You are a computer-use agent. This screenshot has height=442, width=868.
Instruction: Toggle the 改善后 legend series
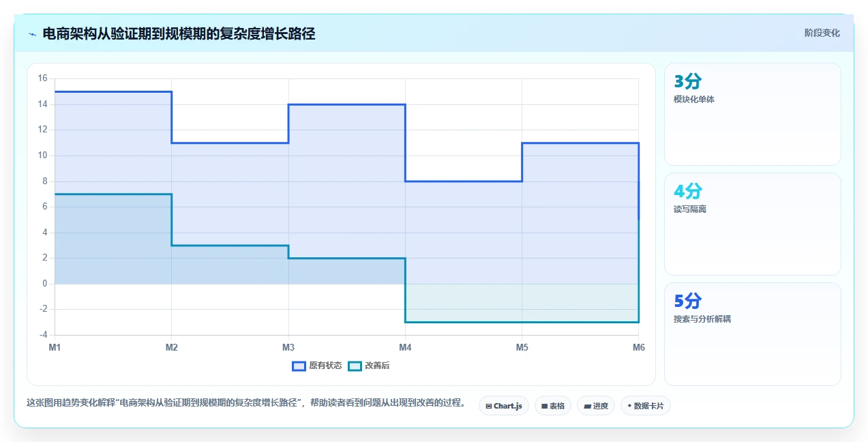[x=369, y=366]
